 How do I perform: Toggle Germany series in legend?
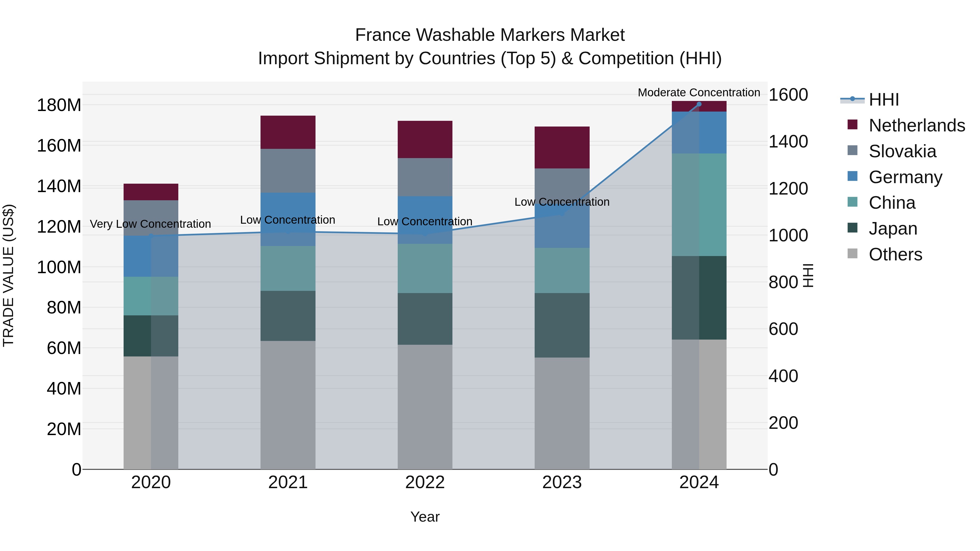click(x=895, y=177)
